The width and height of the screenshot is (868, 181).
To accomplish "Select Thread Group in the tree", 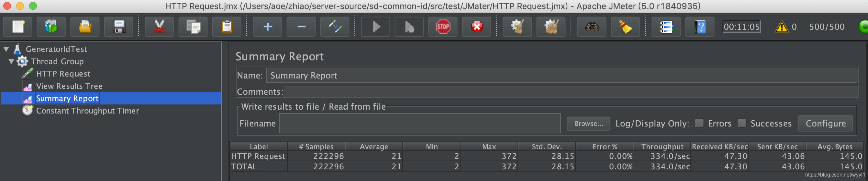I will (57, 61).
